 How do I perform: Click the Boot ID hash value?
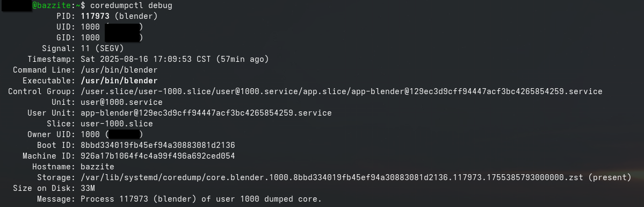coord(158,145)
